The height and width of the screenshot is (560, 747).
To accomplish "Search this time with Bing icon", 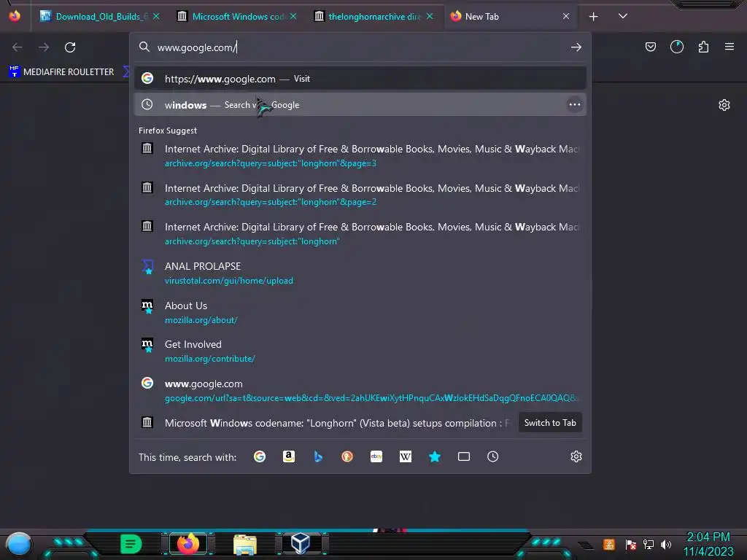I will [x=318, y=456].
